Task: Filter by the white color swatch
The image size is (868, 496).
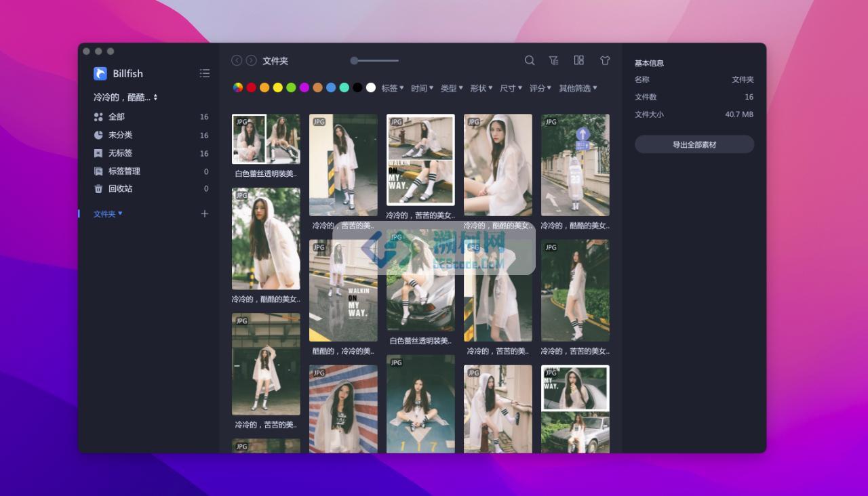Action: pos(371,87)
